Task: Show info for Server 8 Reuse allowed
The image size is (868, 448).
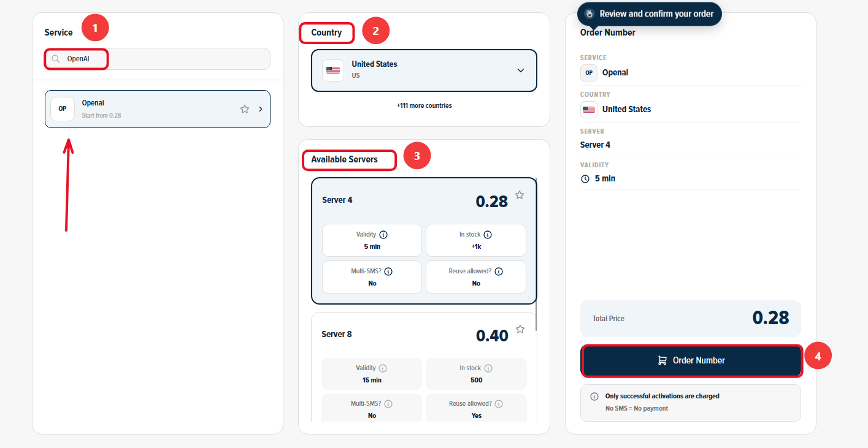Action: pyautogui.click(x=499, y=404)
